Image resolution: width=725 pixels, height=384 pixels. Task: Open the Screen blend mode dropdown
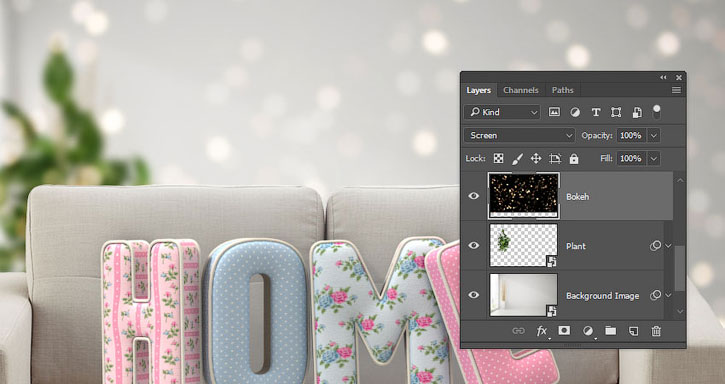click(519, 135)
